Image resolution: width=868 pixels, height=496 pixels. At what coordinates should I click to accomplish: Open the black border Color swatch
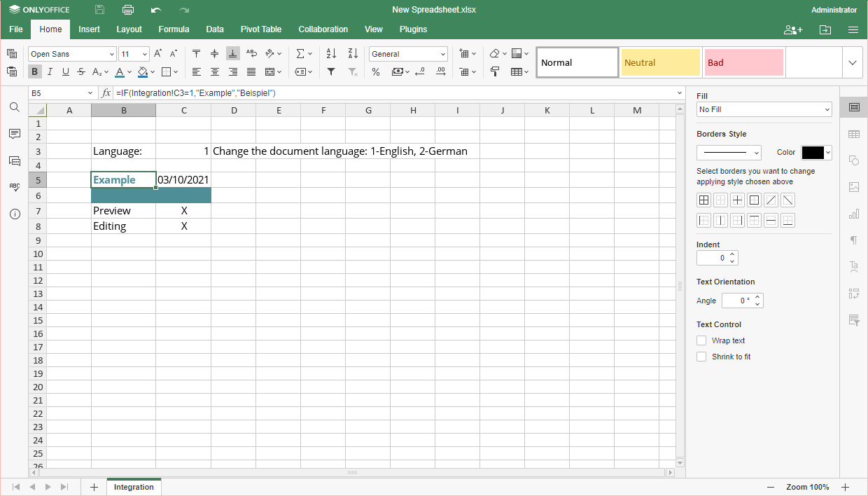[x=816, y=153]
